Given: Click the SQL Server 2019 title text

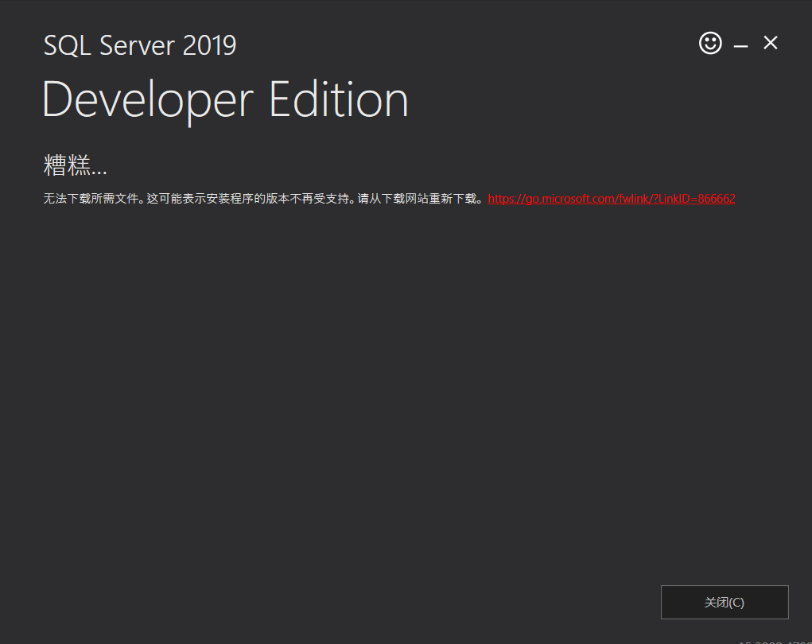Looking at the screenshot, I should (x=140, y=45).
